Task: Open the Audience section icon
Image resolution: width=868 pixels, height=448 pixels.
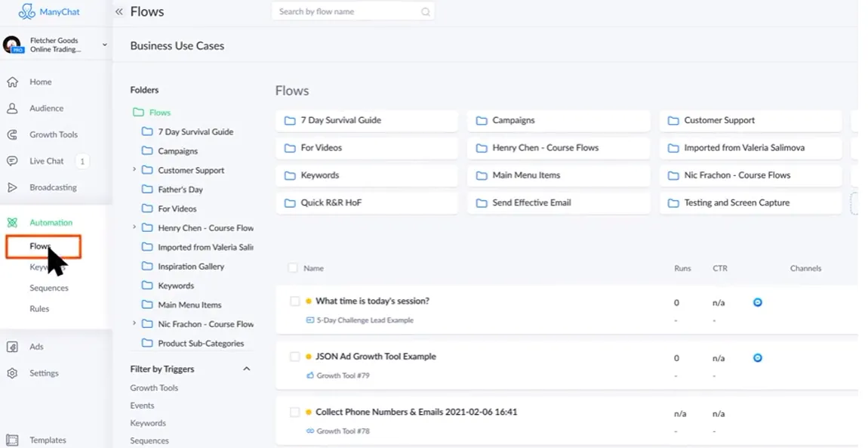Action: pyautogui.click(x=12, y=108)
